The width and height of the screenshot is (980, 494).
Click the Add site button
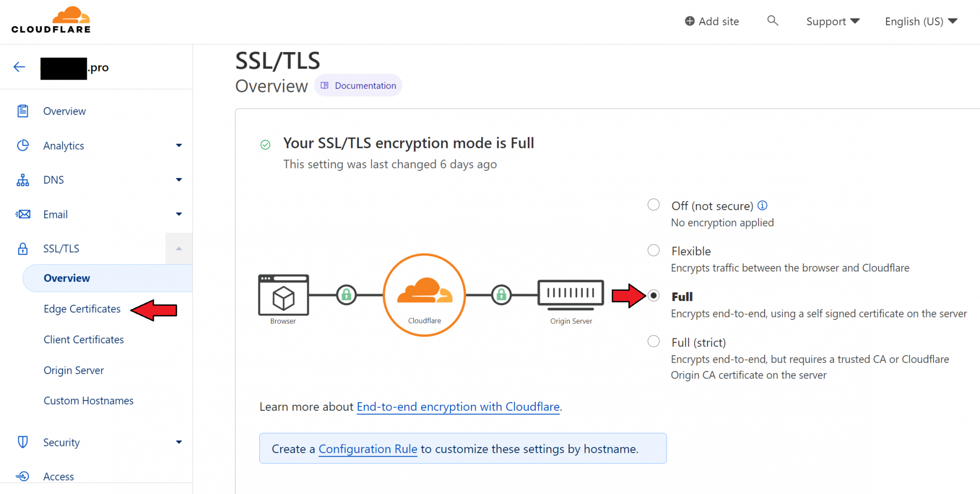click(x=712, y=21)
